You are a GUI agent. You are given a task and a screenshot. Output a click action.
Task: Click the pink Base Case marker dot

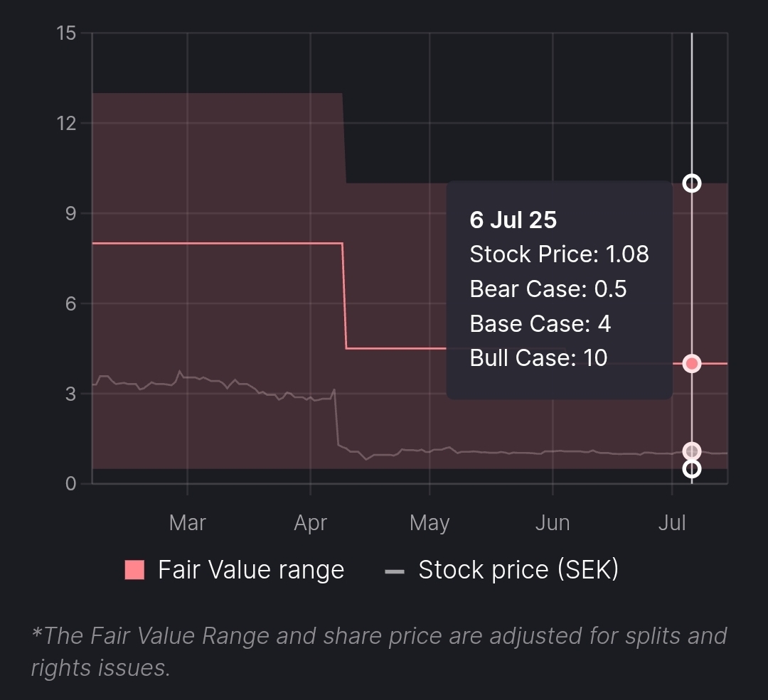(691, 364)
